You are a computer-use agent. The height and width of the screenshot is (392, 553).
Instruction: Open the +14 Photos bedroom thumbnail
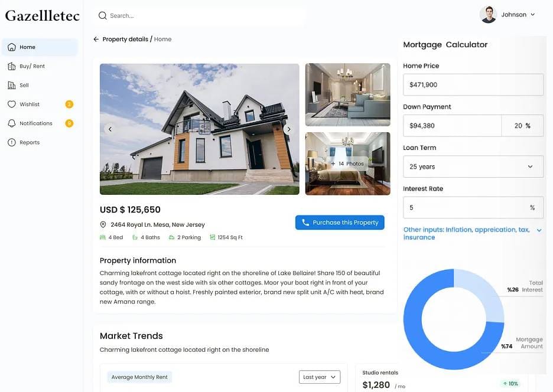pos(348,164)
